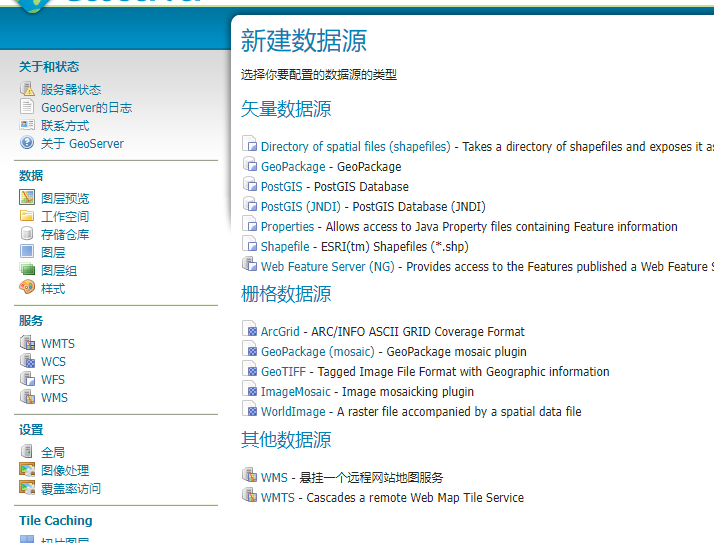Select PostGIS data source link
Screen dimensions: 714x543
click(x=281, y=187)
